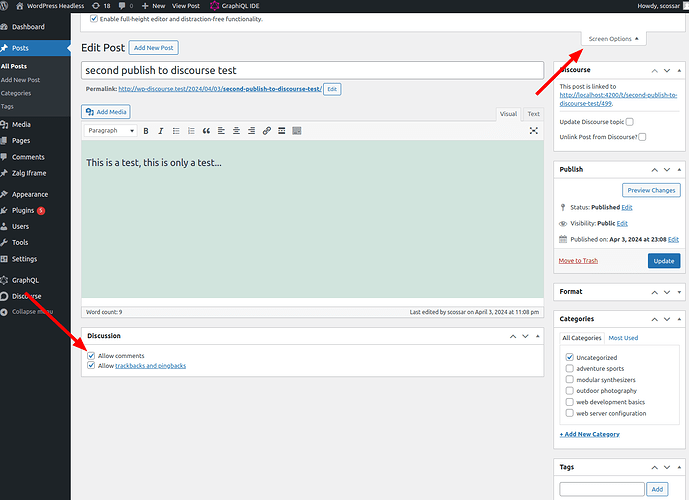Check web server configuration category
The height and width of the screenshot is (500, 689).
[569, 413]
